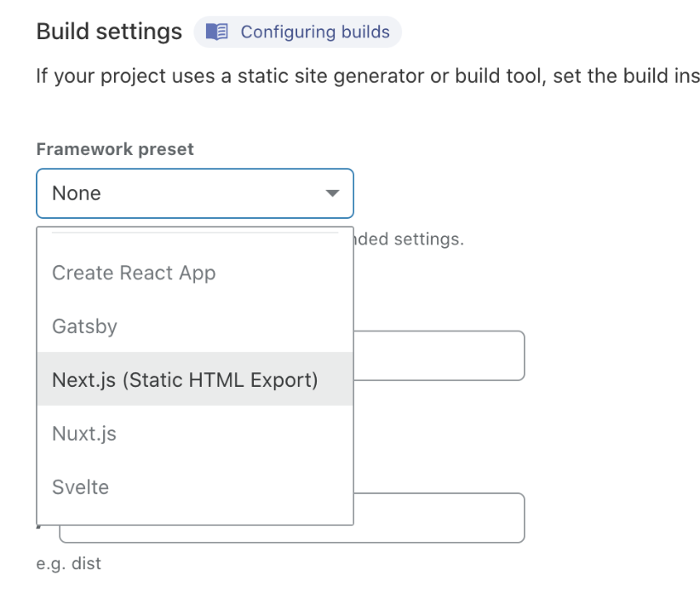This screenshot has width=700, height=593.
Task: Click the book icon beside Configuring builds
Action: tap(217, 32)
